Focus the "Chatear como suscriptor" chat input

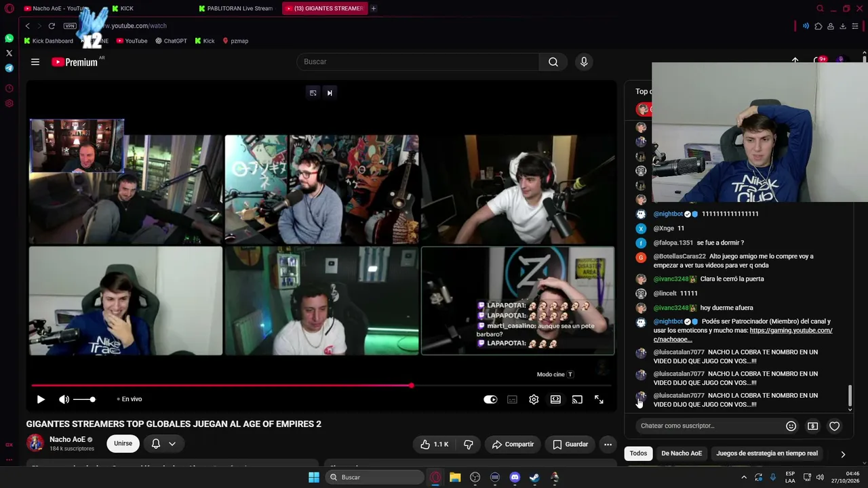pos(709,426)
